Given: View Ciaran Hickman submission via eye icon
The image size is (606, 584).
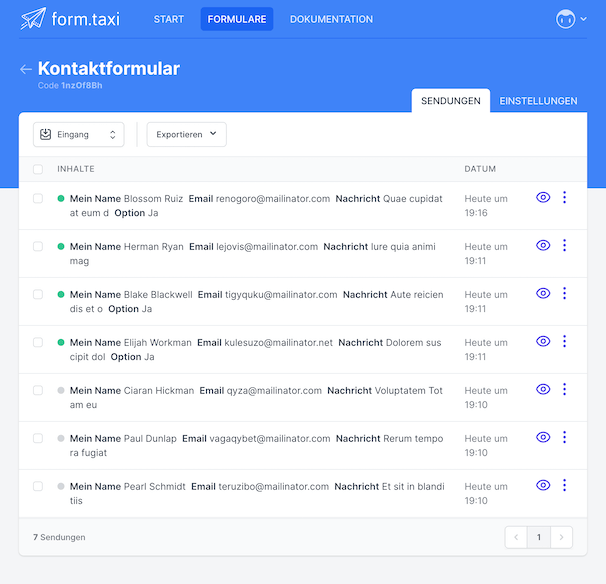Looking at the screenshot, I should (543, 390).
